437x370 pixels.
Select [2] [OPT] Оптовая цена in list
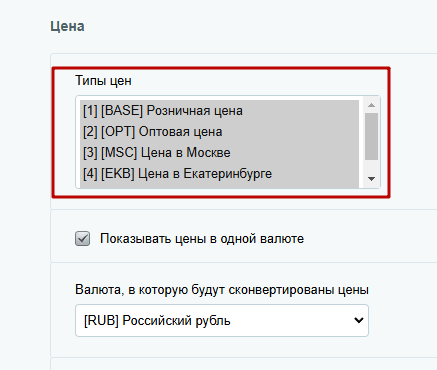pyautogui.click(x=219, y=132)
